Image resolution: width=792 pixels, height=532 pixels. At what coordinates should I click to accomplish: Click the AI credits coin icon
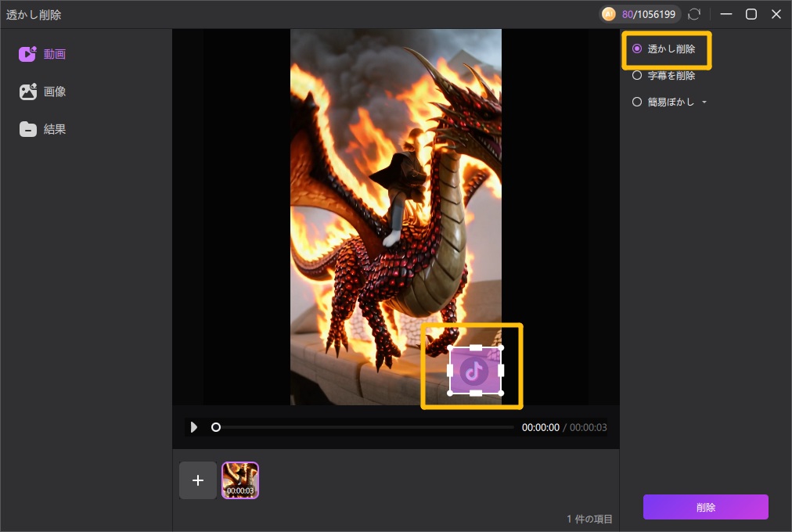click(x=609, y=14)
